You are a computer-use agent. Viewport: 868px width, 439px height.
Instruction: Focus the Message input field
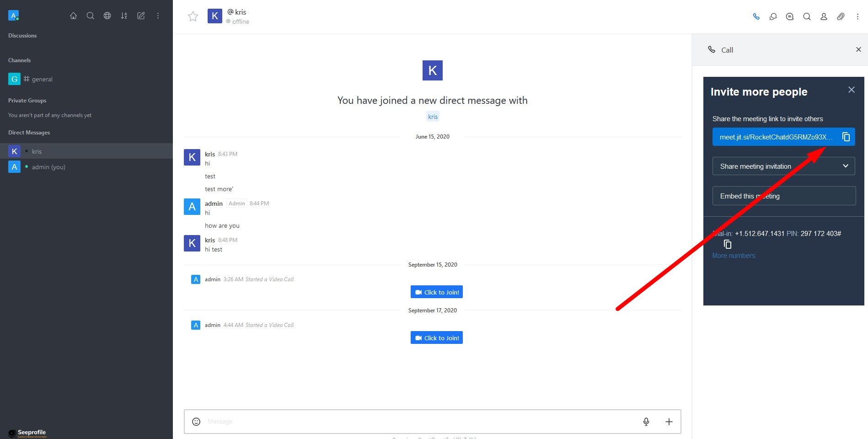(412, 422)
